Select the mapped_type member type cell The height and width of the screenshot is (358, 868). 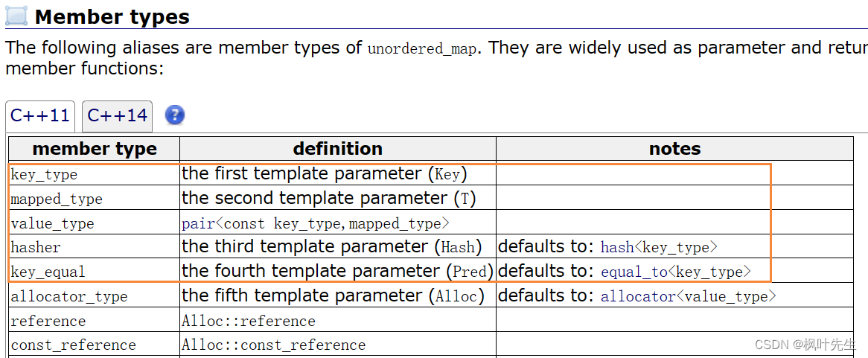click(94, 198)
